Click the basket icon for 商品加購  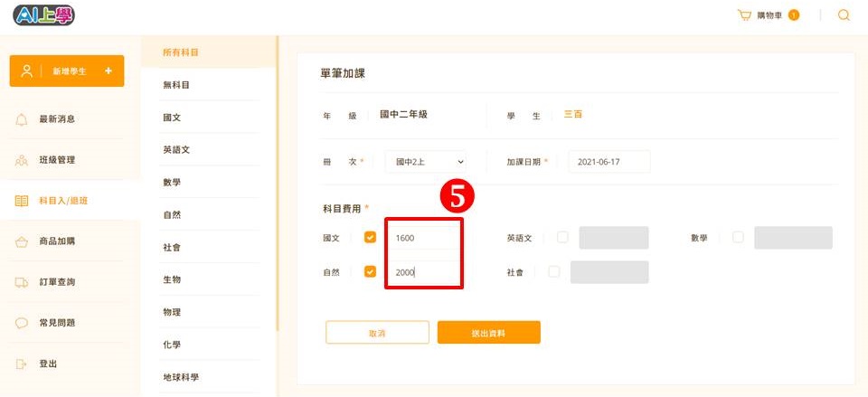(21, 242)
